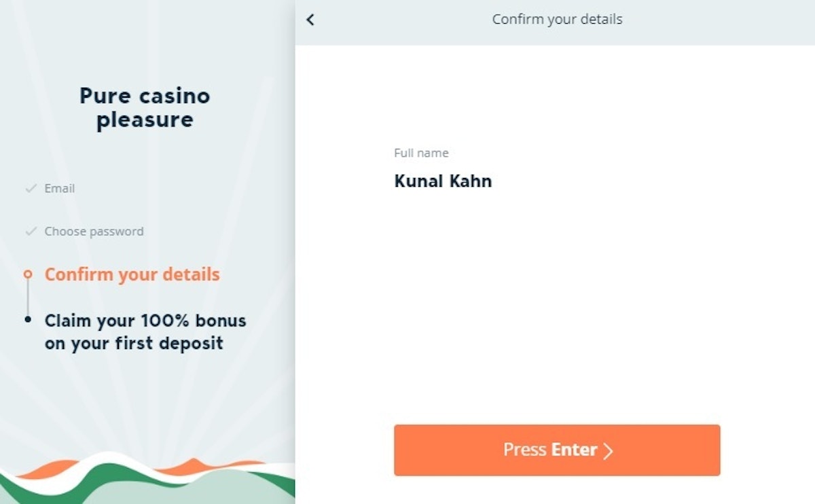The height and width of the screenshot is (504, 815).
Task: Click the 'on your first deposit' text line
Action: [x=134, y=343]
